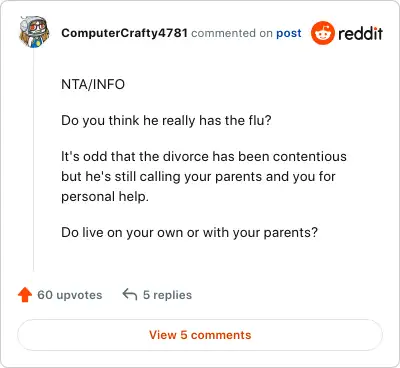Click the "NTA/INFO" heading line

[x=93, y=84]
